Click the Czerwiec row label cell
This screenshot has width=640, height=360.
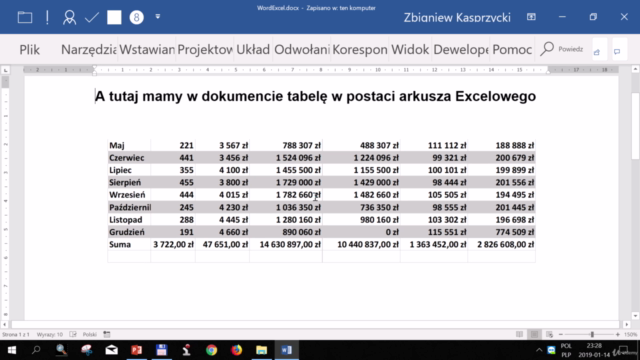coord(129,158)
